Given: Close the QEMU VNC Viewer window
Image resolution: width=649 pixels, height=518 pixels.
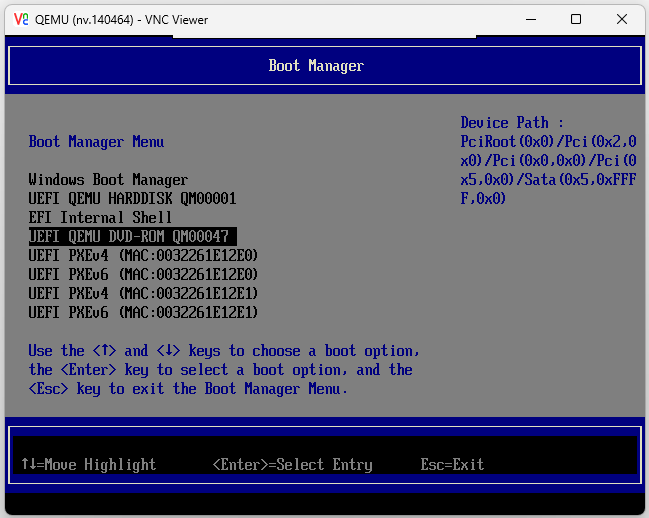Looking at the screenshot, I should pyautogui.click(x=622, y=19).
